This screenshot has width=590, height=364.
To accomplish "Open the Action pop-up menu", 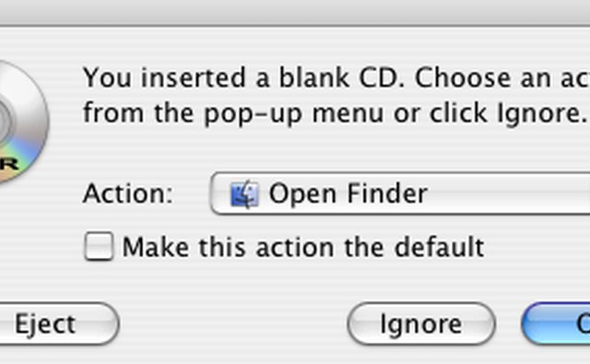I will [x=400, y=194].
